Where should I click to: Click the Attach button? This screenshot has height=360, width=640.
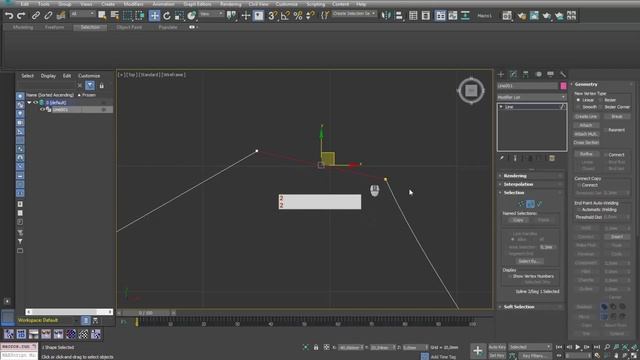pyautogui.click(x=586, y=125)
